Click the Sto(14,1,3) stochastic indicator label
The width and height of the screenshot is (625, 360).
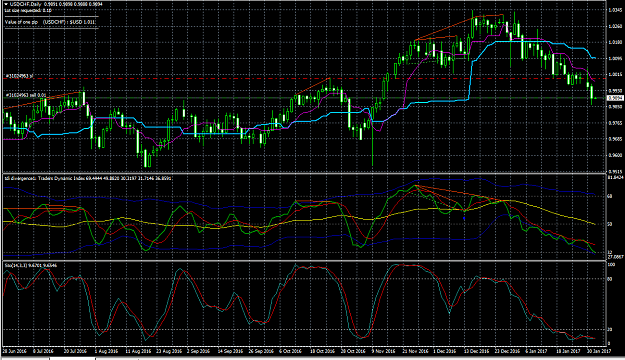coord(31,265)
